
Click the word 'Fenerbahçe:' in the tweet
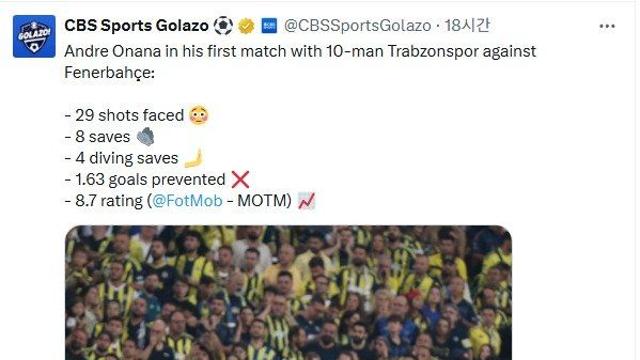[109, 73]
